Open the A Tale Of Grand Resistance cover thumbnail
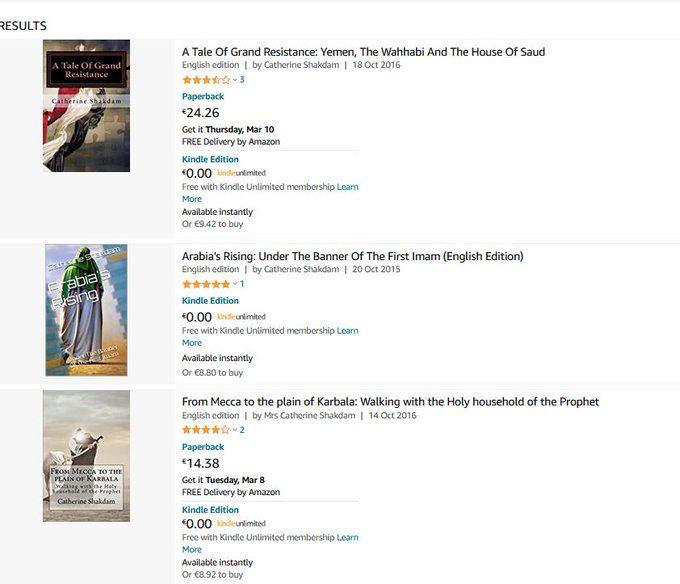This screenshot has height=584, width=680. point(86,105)
